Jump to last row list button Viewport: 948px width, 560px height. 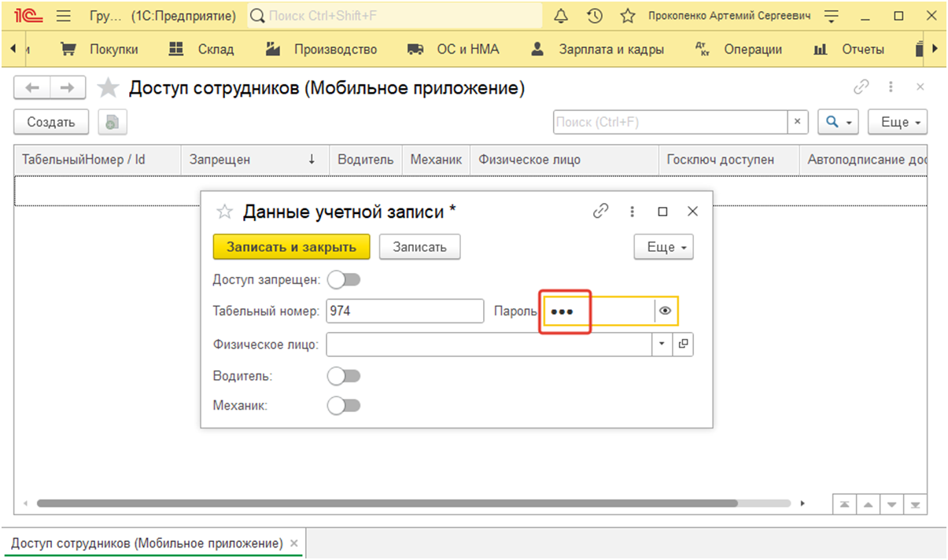pos(915,504)
